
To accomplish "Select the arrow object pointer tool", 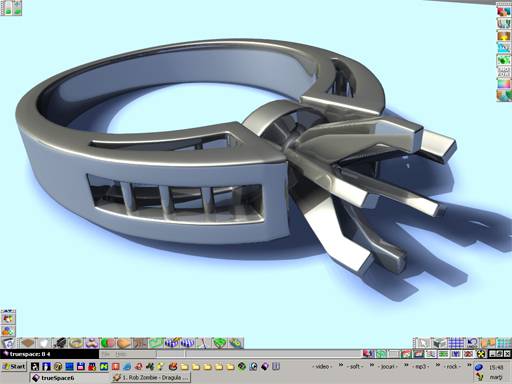I will pos(422,343).
